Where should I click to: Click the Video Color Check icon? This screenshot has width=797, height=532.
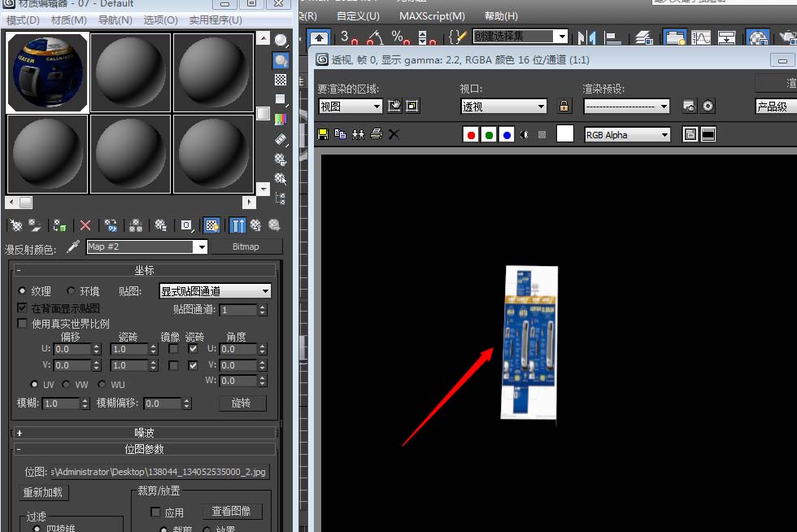[281, 120]
